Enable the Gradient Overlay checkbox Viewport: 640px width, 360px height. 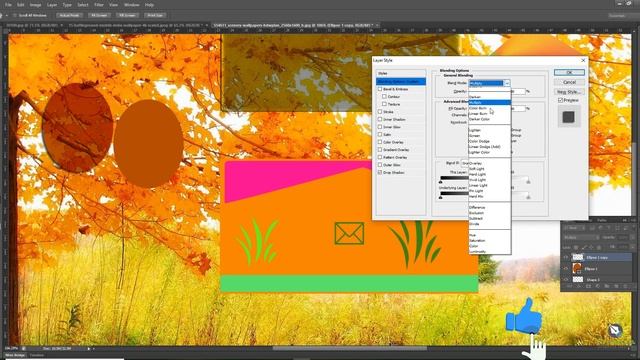click(380, 149)
